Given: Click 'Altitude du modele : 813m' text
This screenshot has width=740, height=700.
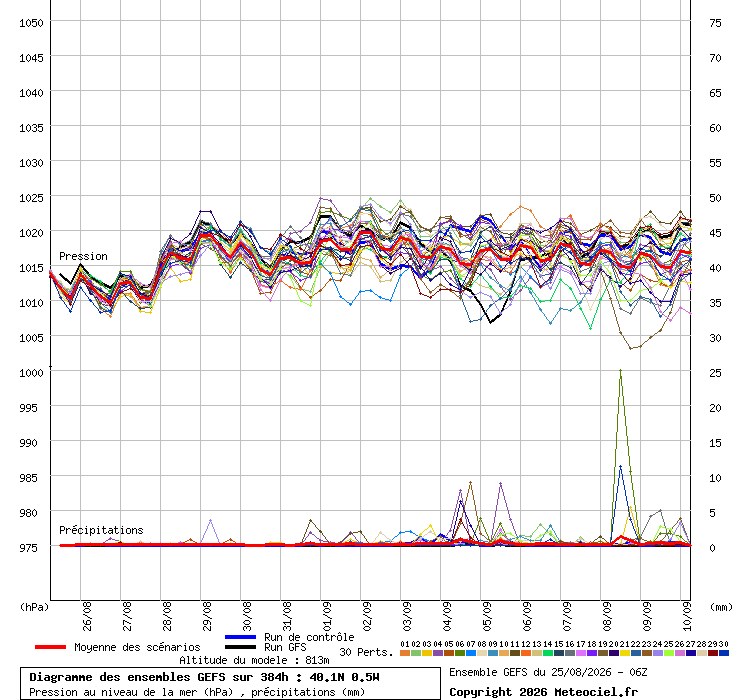Looking at the screenshot, I should click(254, 660).
